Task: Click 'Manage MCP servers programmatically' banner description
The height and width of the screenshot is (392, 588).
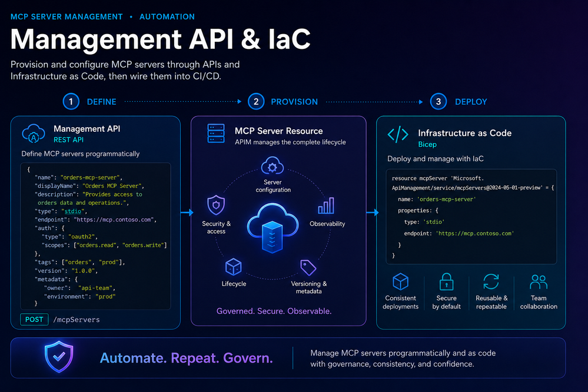Action: click(403, 358)
